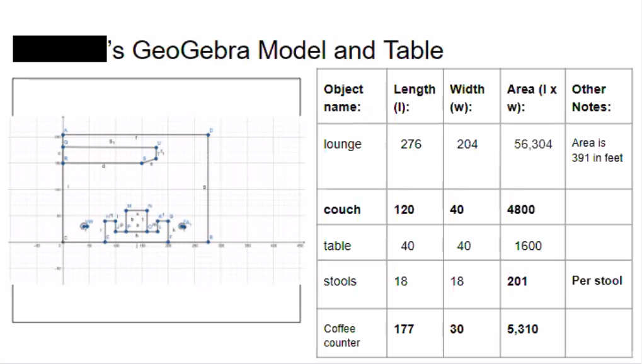Click the coffee counter area 5,310
Screen dimensions: 642x364
(522, 329)
